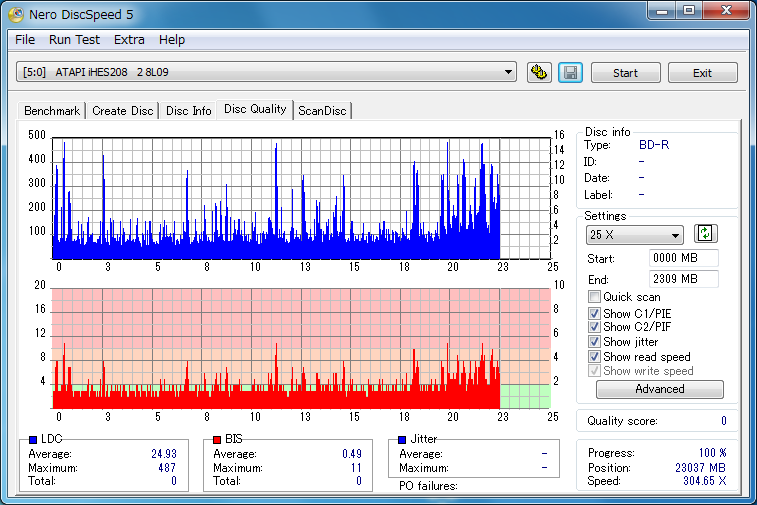757x505 pixels.
Task: Click the Exit button
Action: pyautogui.click(x=702, y=72)
